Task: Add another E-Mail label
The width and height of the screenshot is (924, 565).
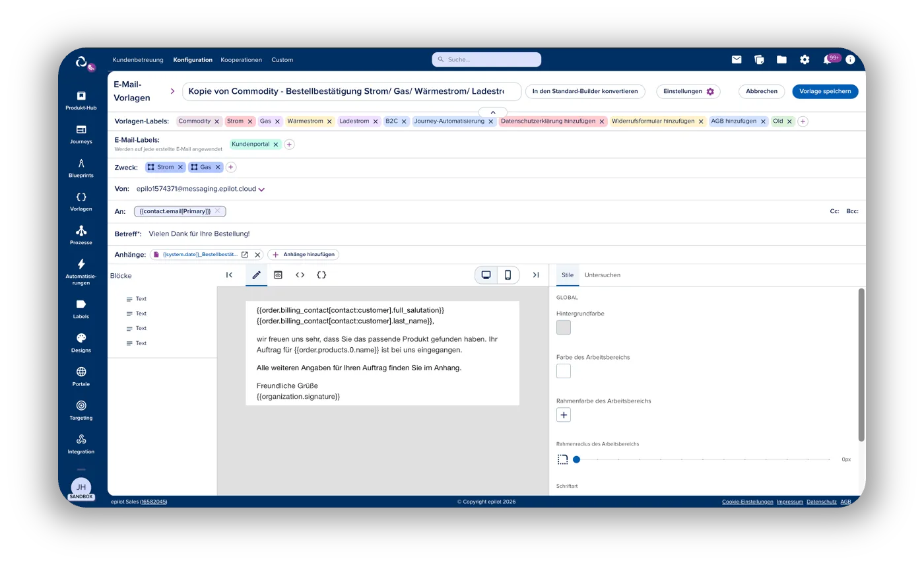Action: coord(289,144)
